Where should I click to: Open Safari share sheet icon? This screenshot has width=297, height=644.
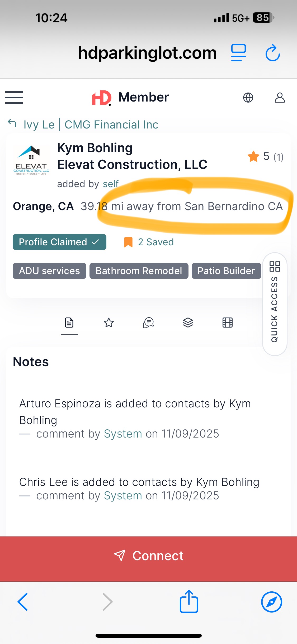pos(189,602)
